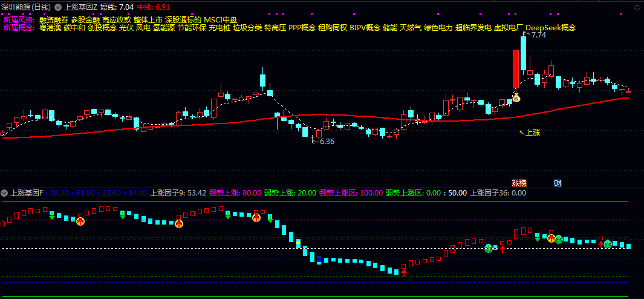Click the 7.74 high price label
644x299 pixels.
click(x=539, y=35)
